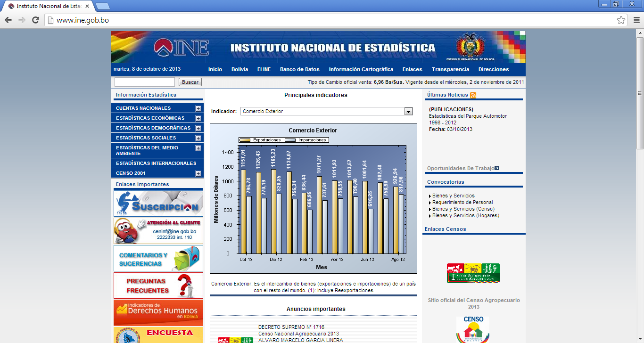This screenshot has height=343, width=644.
Task: Reload the page with the refresh icon
Action: pos(35,20)
